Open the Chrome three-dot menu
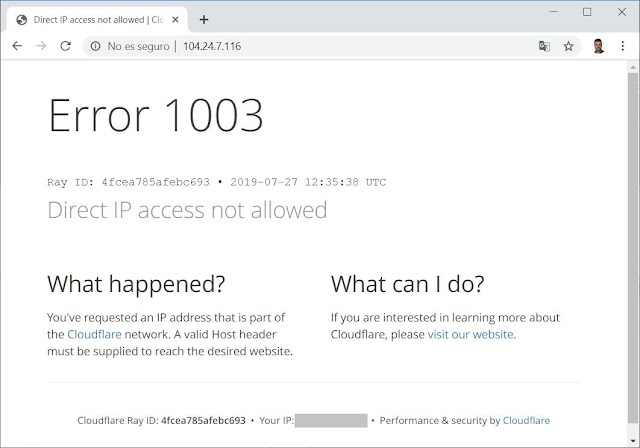 click(622, 46)
